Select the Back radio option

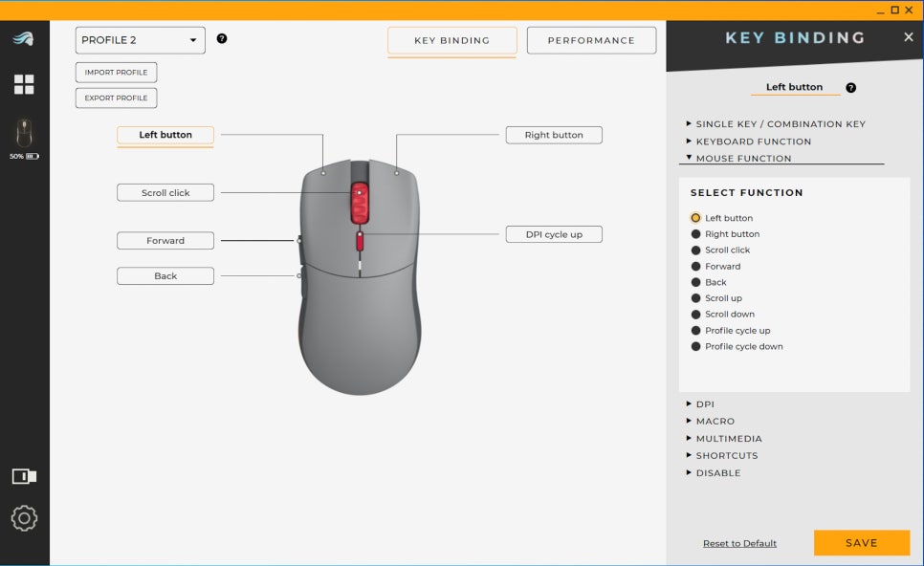[x=696, y=282]
